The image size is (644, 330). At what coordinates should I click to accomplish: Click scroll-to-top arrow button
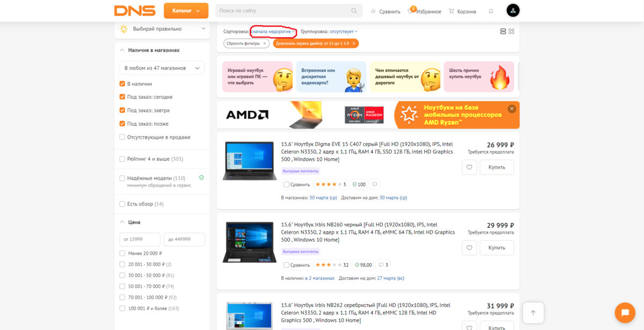533,313
